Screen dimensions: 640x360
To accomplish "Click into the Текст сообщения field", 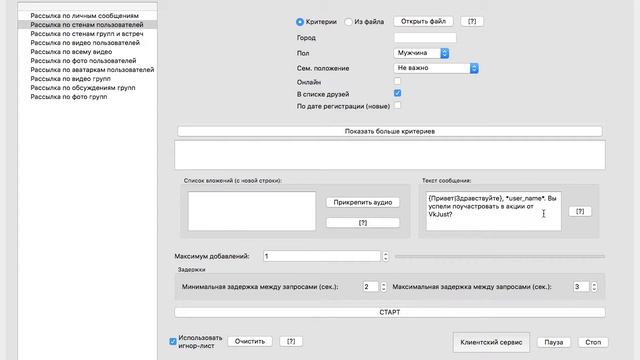I will click(493, 211).
